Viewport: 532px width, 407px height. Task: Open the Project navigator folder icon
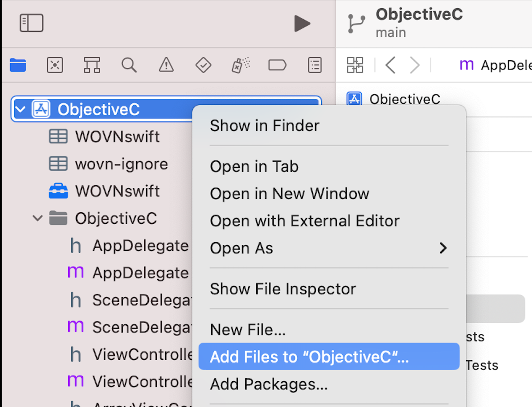point(18,65)
